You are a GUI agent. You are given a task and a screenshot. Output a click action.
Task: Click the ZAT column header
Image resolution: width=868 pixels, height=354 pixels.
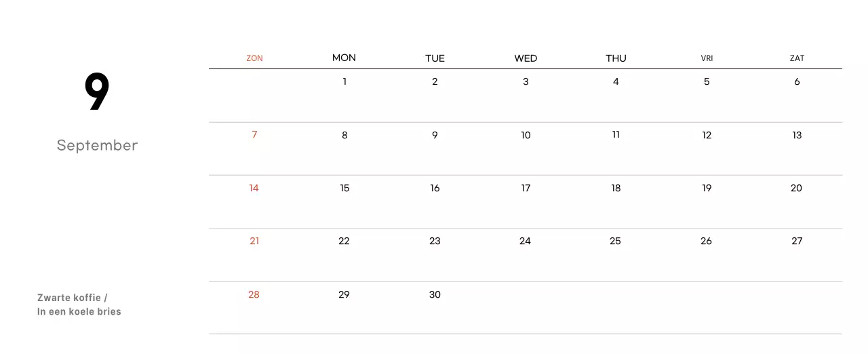tap(797, 58)
